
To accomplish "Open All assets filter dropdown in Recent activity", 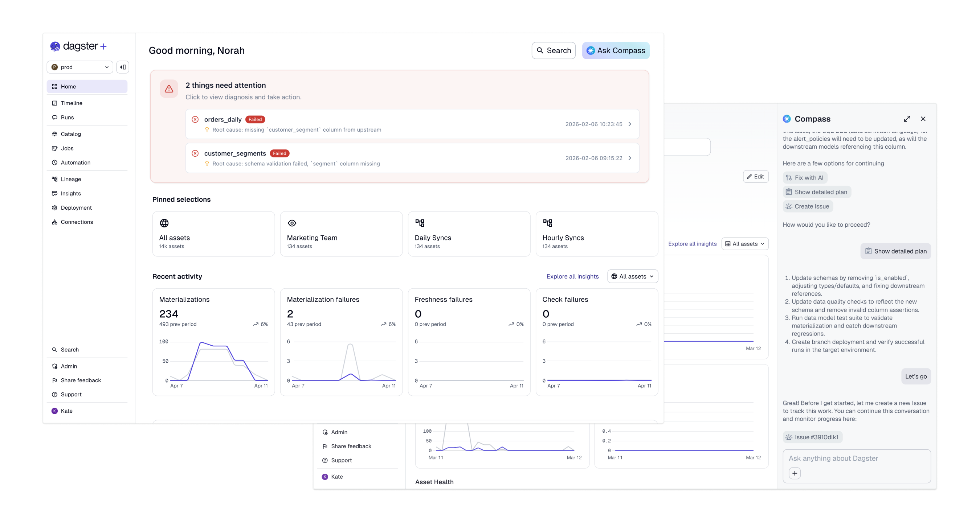I will pyautogui.click(x=632, y=276).
